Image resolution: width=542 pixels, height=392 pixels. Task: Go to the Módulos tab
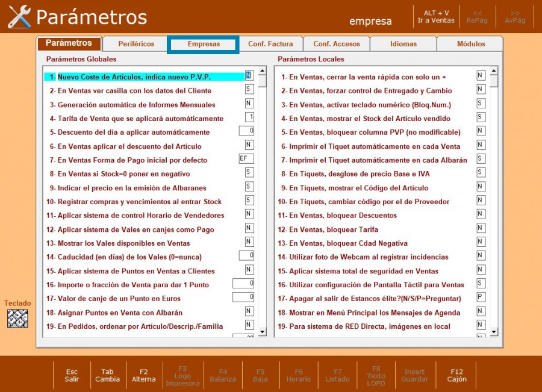470,44
